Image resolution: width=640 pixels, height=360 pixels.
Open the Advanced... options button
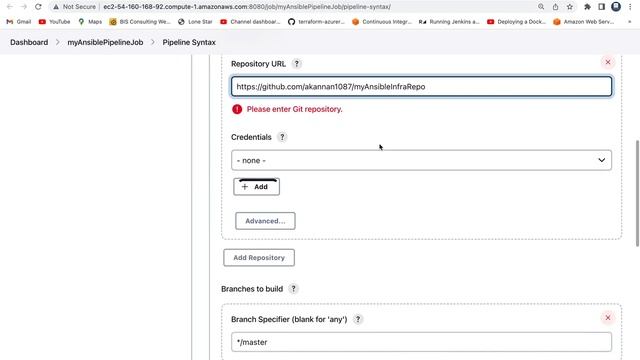[x=265, y=221]
